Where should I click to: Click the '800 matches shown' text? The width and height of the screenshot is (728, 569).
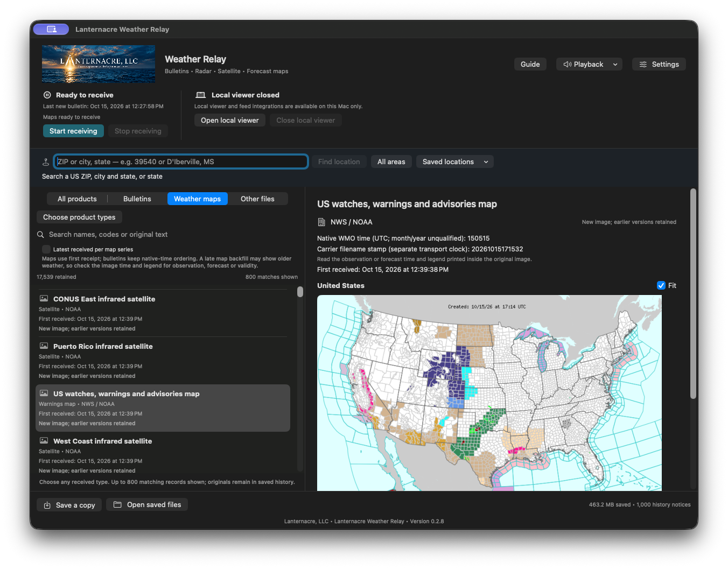coord(271,277)
